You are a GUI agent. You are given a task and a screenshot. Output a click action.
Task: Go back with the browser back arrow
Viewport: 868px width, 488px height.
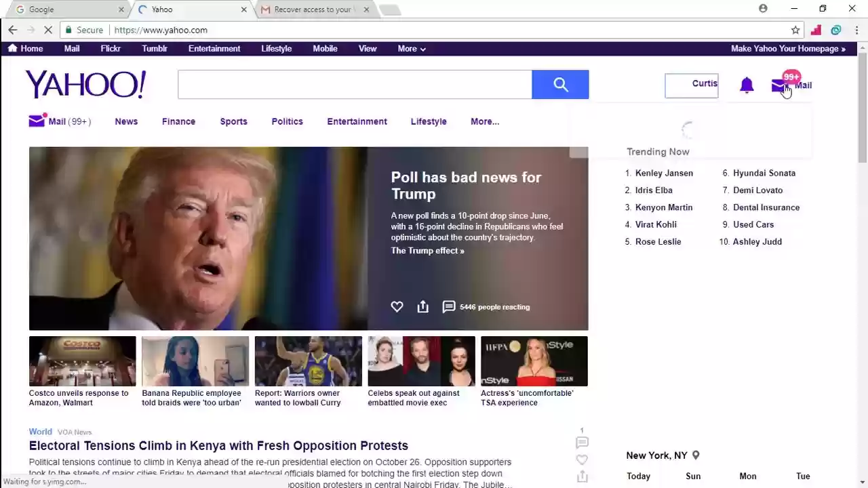tap(13, 30)
